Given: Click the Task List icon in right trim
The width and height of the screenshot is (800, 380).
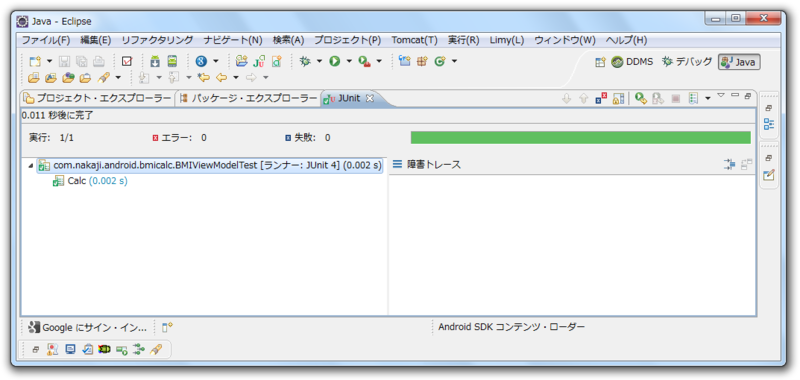Looking at the screenshot, I should pyautogui.click(x=769, y=175).
